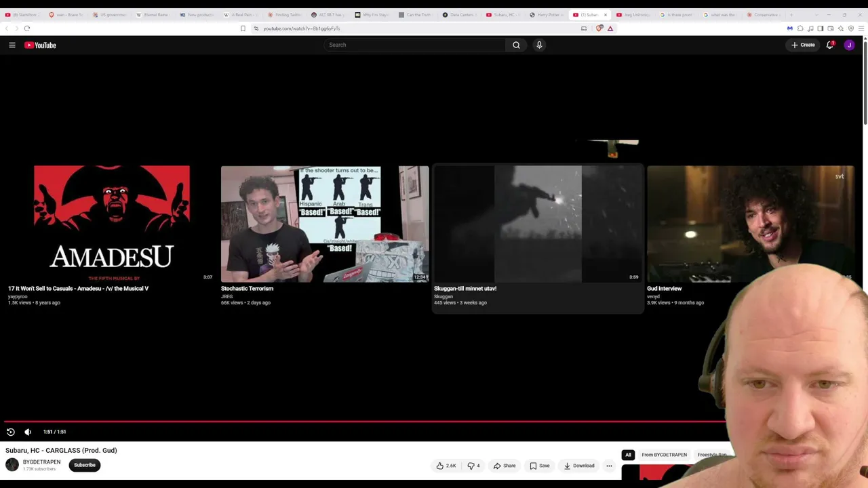Open "17 It Won't Sell to Casuals" title

pyautogui.click(x=78, y=289)
